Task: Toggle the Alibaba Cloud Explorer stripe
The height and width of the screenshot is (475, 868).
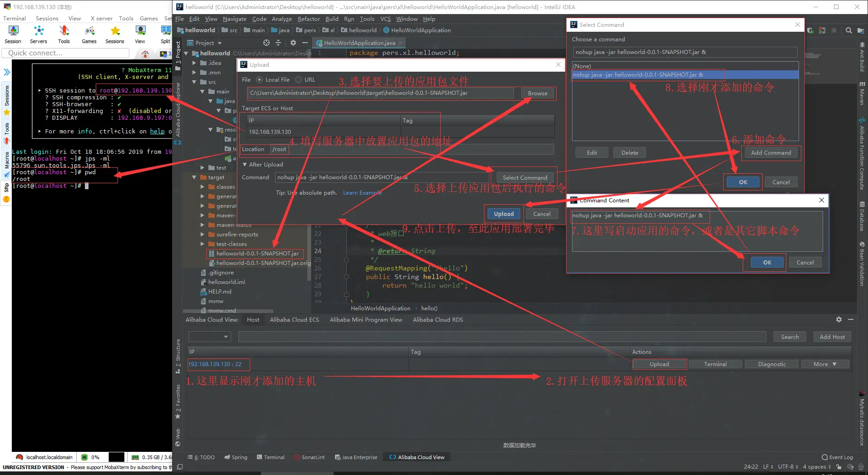Action: point(178,113)
